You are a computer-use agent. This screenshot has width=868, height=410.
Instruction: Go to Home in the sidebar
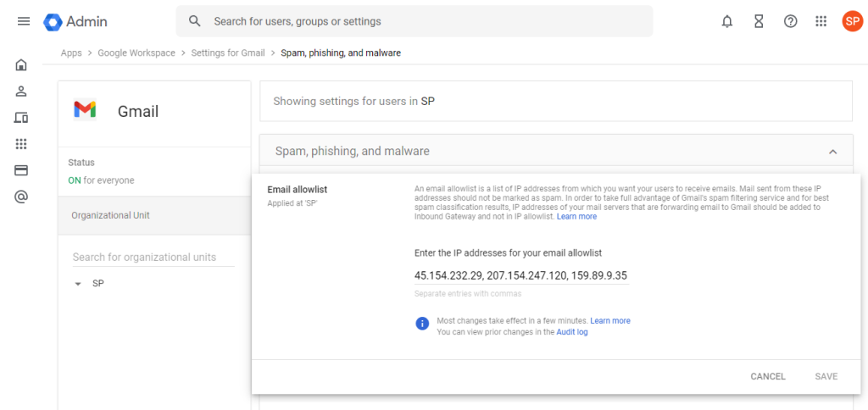(x=21, y=64)
